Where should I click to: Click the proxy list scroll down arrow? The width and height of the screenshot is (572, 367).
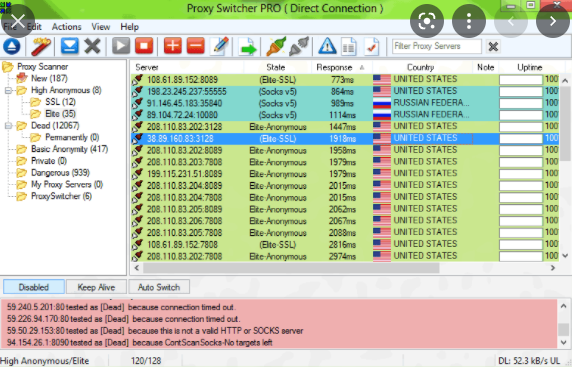click(x=565, y=256)
